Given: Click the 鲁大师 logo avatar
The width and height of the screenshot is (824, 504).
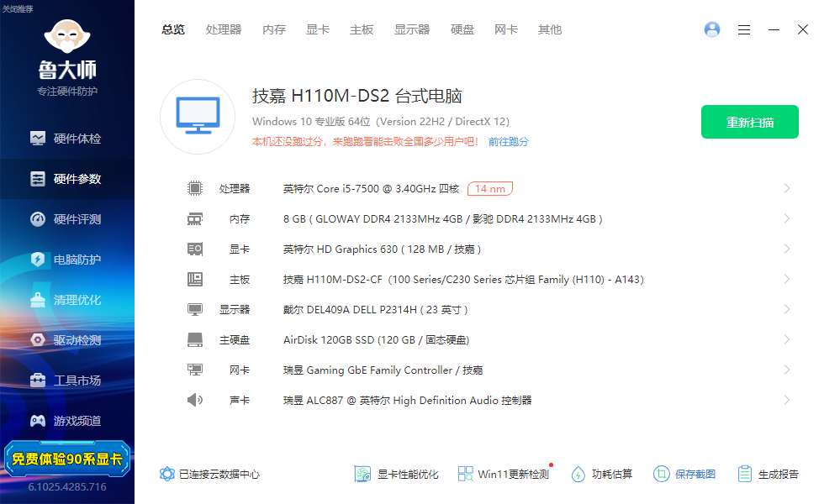Looking at the screenshot, I should [x=66, y=35].
